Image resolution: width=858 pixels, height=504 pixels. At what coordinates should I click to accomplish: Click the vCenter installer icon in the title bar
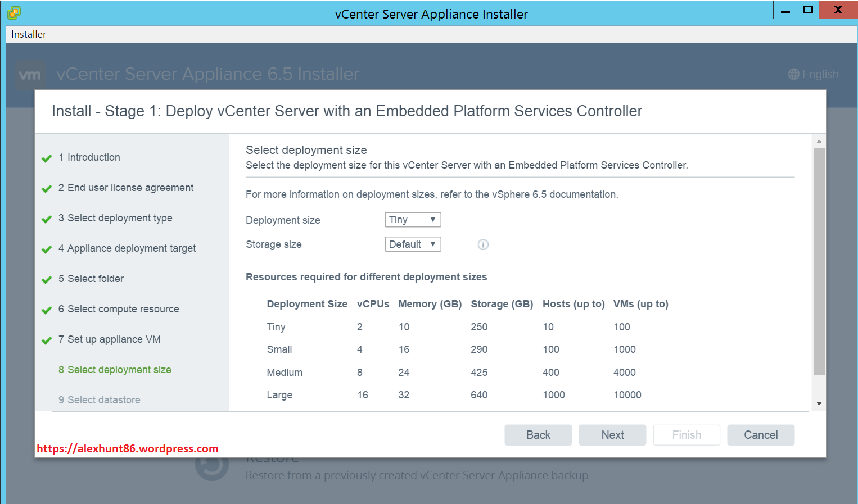[13, 12]
